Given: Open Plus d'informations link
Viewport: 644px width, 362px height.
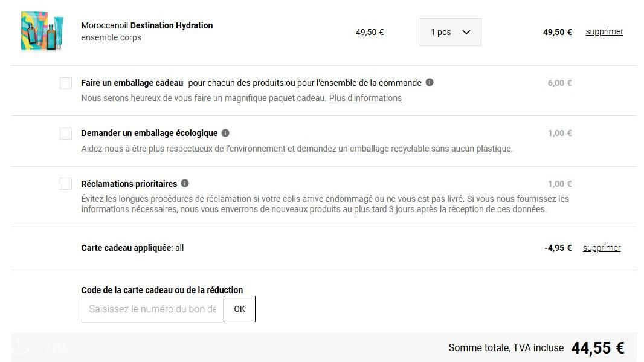Looking at the screenshot, I should pos(365,98).
